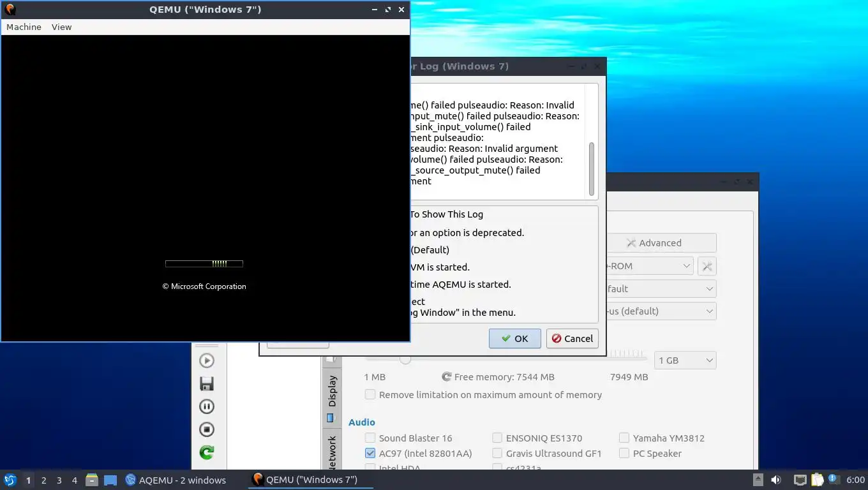Click the '1 MB' minimum memory label
Viewport: 868px width, 490px height.
pyautogui.click(x=375, y=377)
